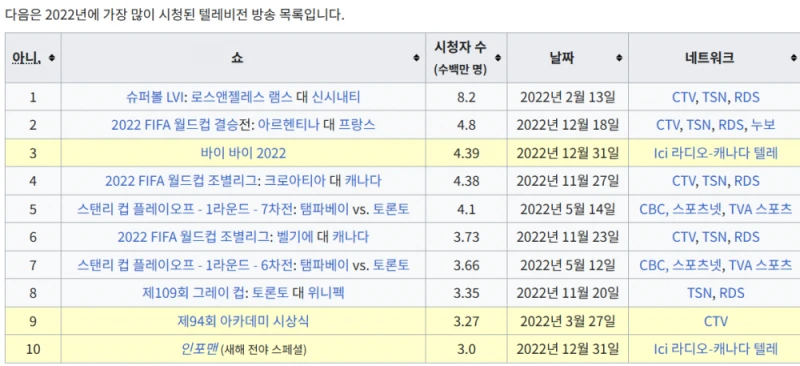Viewport: 800px width, 366px height.
Task: Open the 슈퍼볼 LVI link
Action: pyautogui.click(x=155, y=97)
